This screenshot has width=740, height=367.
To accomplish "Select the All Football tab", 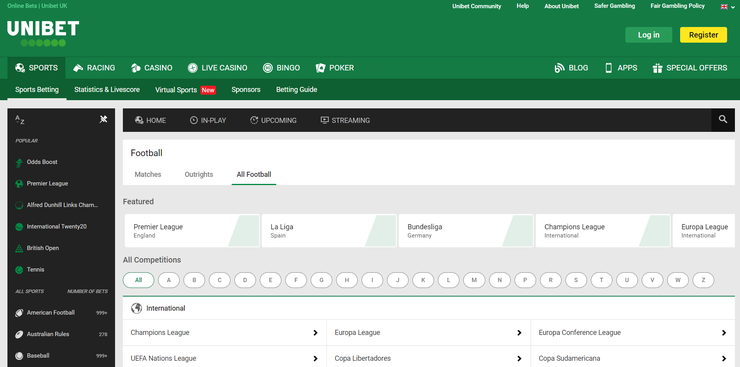I will [254, 175].
